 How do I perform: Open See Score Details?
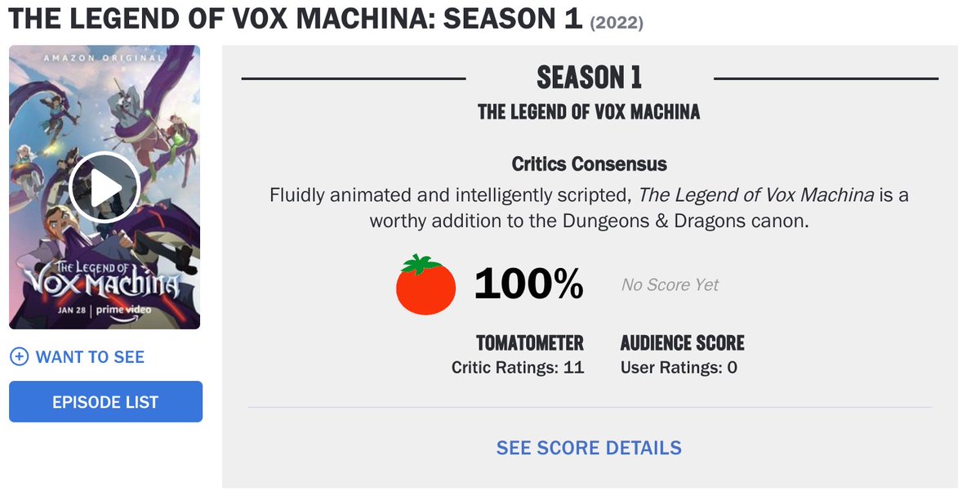589,448
